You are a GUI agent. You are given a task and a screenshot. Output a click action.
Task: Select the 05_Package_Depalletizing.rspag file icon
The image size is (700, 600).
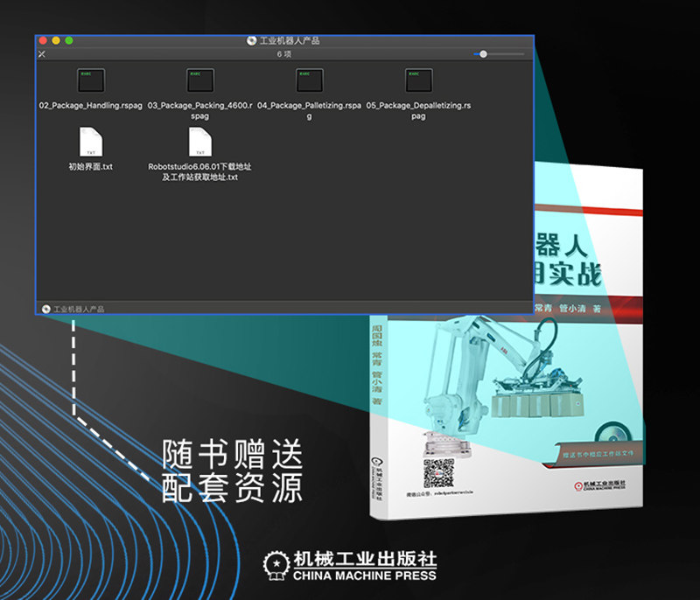coord(419,80)
